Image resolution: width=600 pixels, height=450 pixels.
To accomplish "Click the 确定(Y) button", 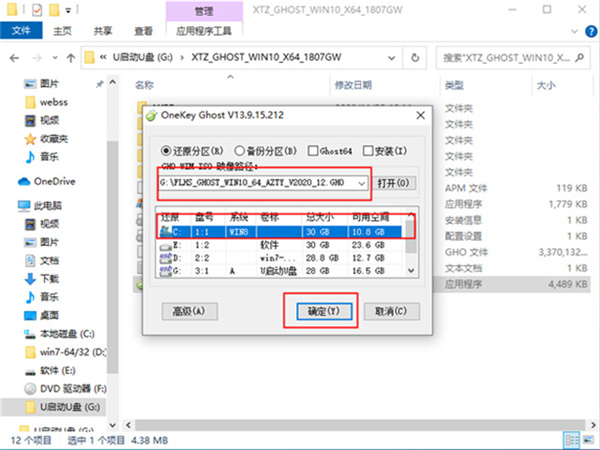I will click(324, 311).
